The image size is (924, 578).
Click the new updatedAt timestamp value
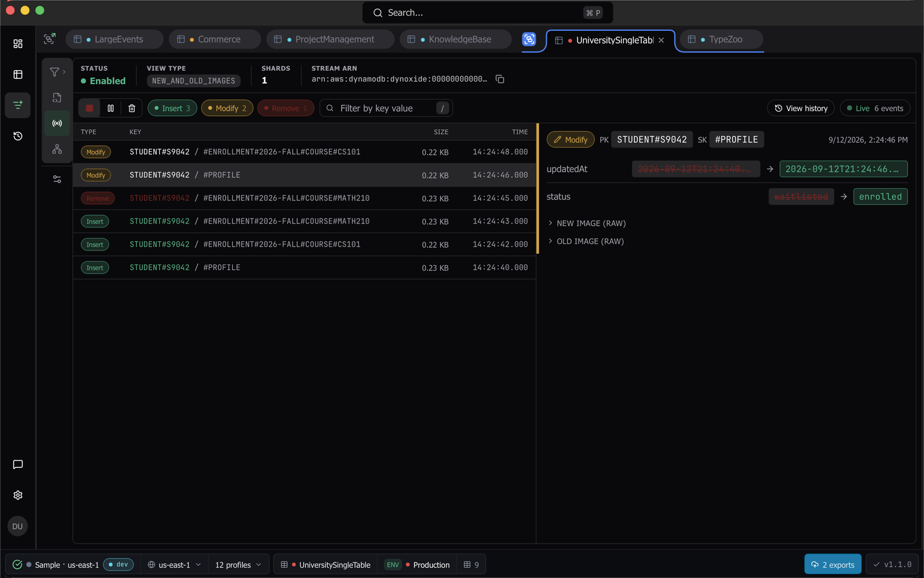tap(843, 169)
